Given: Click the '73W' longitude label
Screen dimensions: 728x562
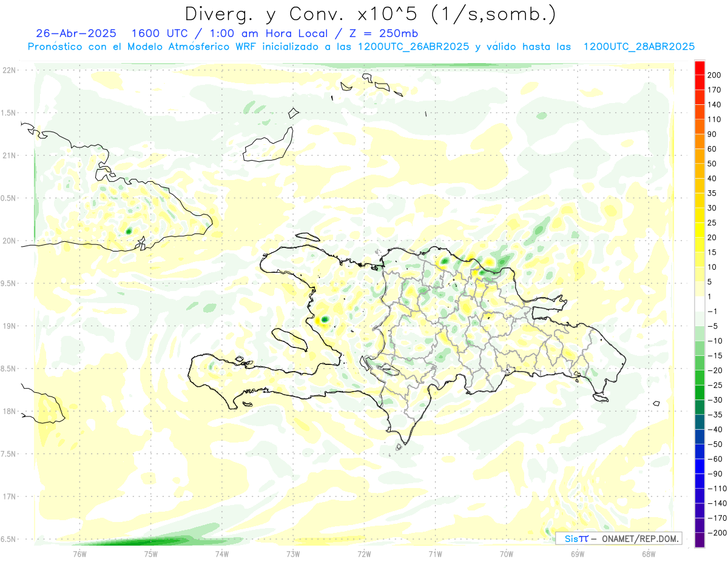Looking at the screenshot, I should (x=293, y=554).
